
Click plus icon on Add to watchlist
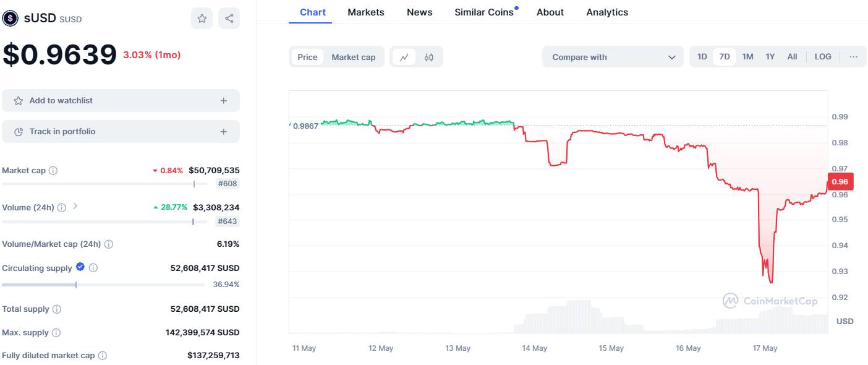pos(224,100)
